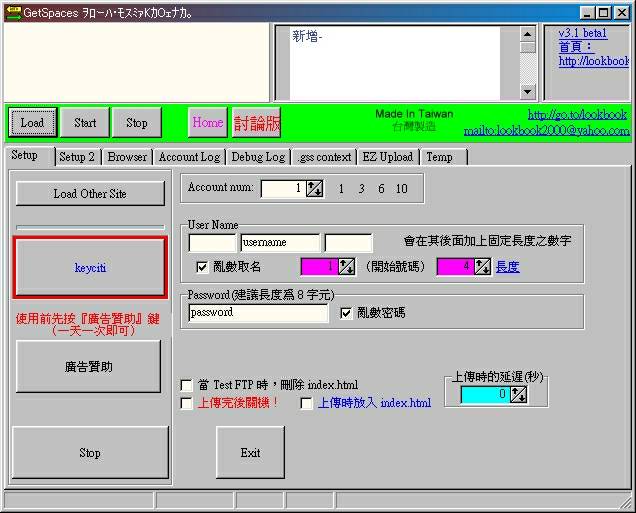Set account number preset to 1
The height and width of the screenshot is (513, 636).
pyautogui.click(x=341, y=189)
